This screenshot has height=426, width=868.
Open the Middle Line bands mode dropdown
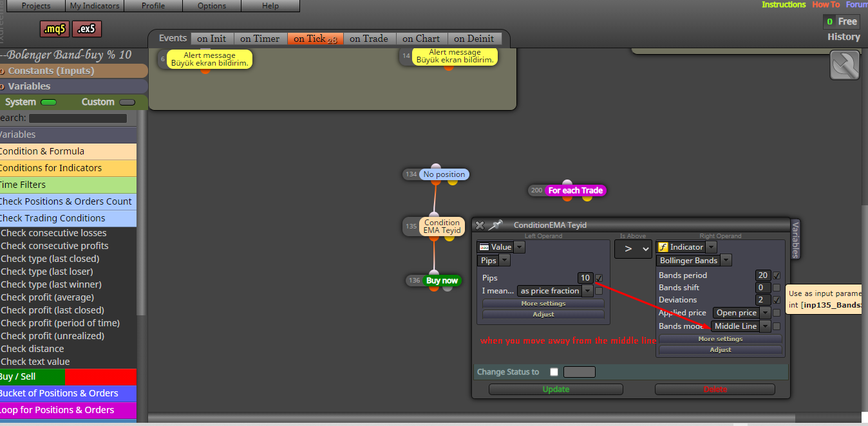click(765, 326)
